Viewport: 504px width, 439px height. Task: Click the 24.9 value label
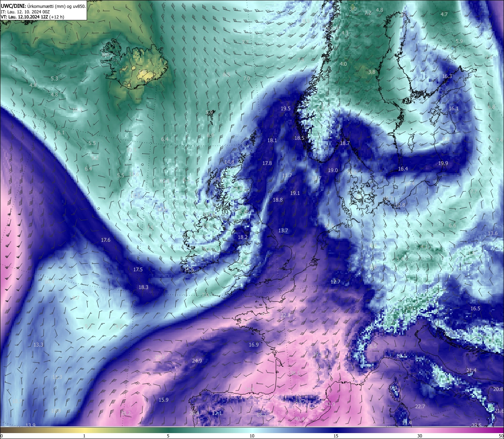[x=197, y=361]
